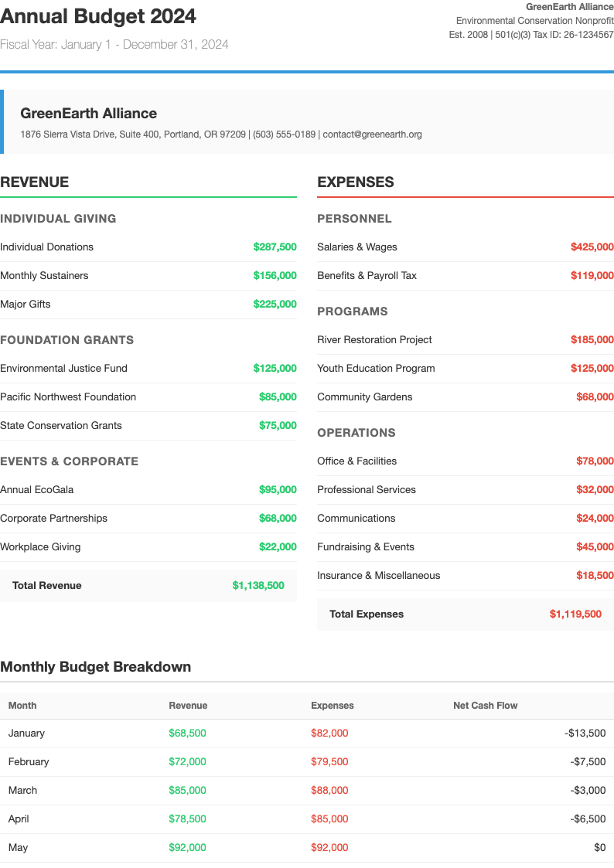Select February net cash flow -$7,500
The width and height of the screenshot is (614, 868).
pos(588,761)
